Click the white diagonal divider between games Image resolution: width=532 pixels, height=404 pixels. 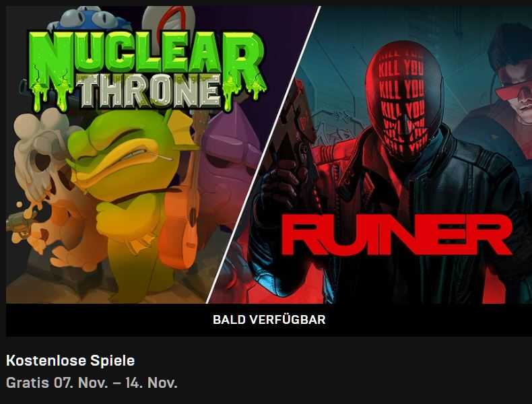pyautogui.click(x=263, y=155)
